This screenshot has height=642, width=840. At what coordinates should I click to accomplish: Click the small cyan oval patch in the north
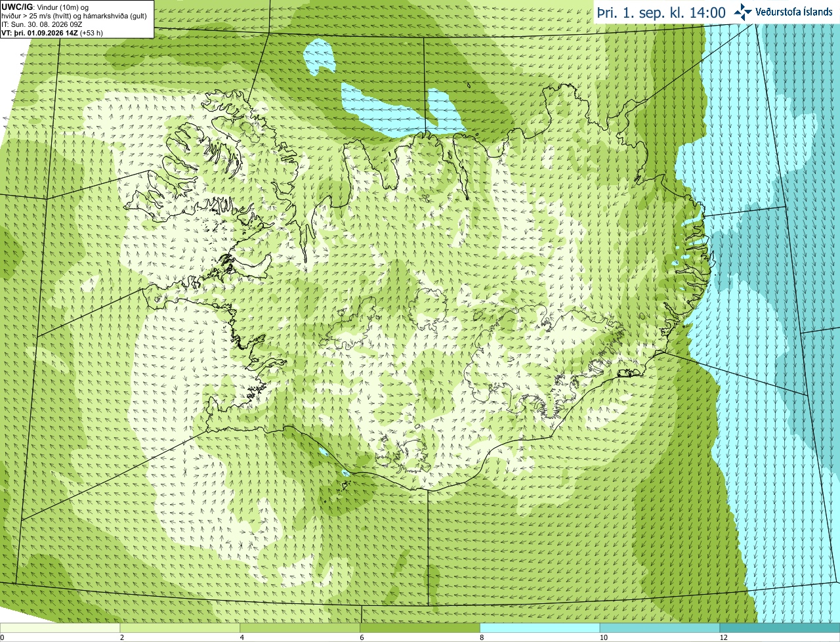[x=321, y=58]
